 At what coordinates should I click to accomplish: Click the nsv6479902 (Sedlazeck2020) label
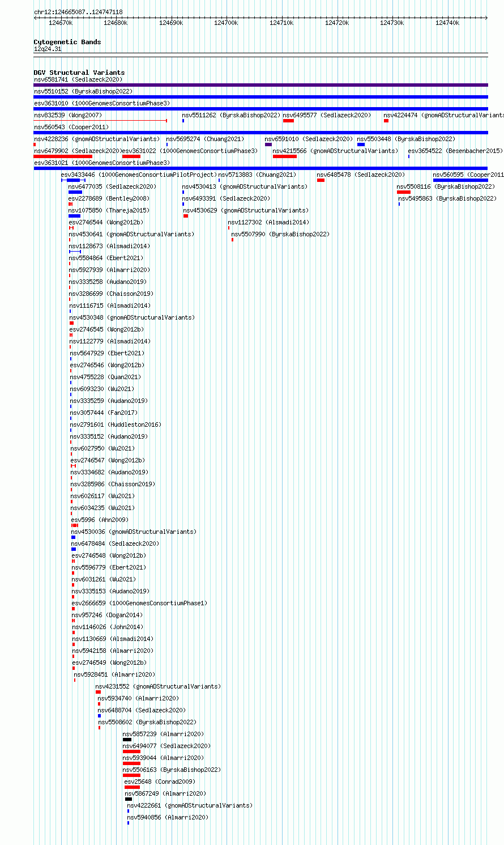(x=78, y=151)
